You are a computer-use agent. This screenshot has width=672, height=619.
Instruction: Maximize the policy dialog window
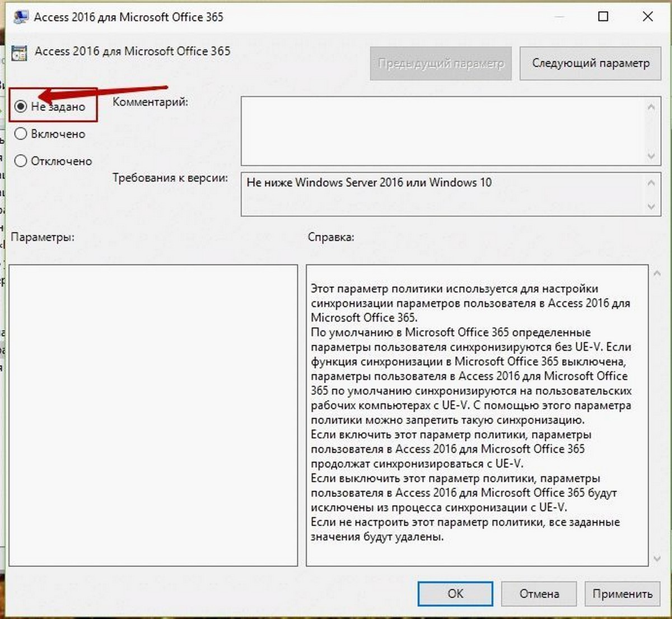click(603, 16)
